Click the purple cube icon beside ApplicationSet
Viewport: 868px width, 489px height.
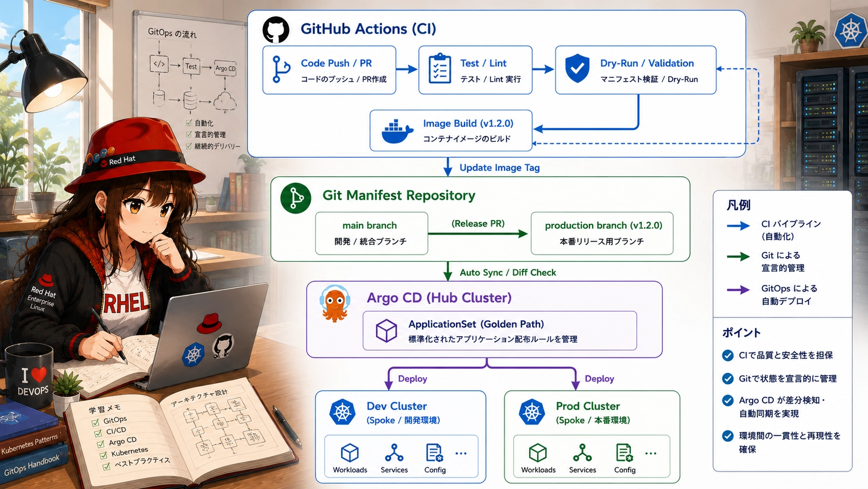[x=386, y=331]
